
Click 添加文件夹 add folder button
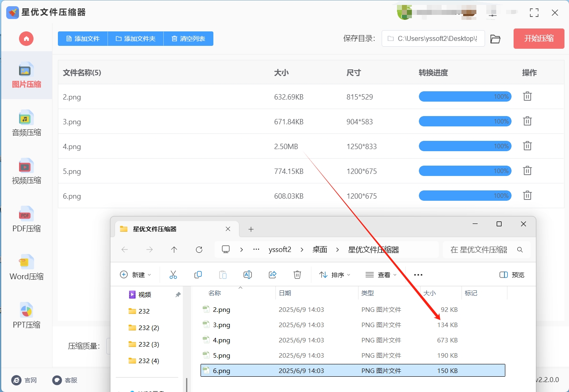(136, 38)
